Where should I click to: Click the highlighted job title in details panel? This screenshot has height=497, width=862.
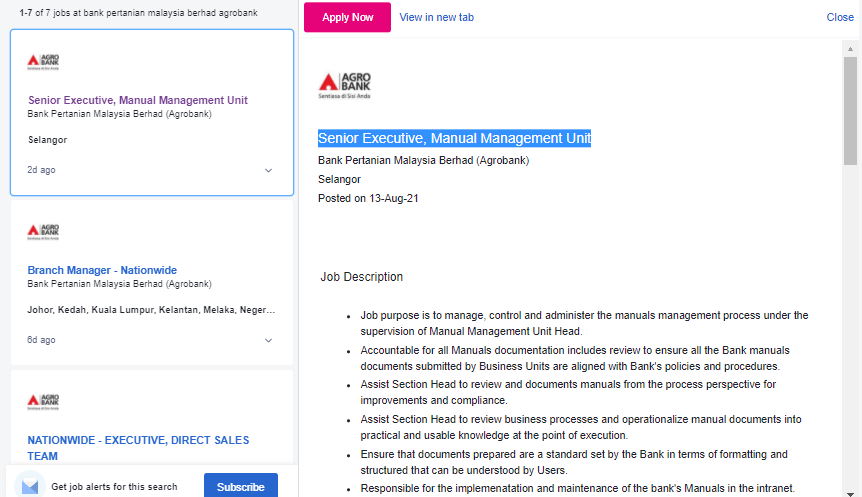454,138
